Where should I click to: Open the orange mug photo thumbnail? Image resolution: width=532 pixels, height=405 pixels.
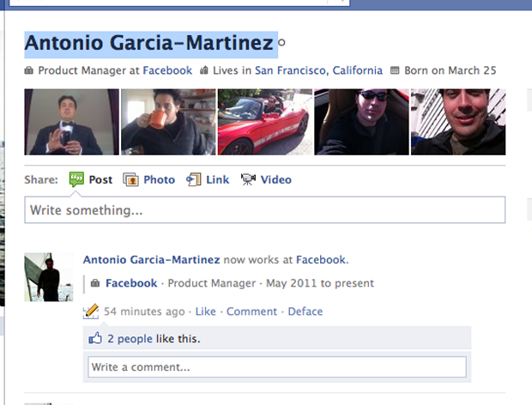point(168,122)
